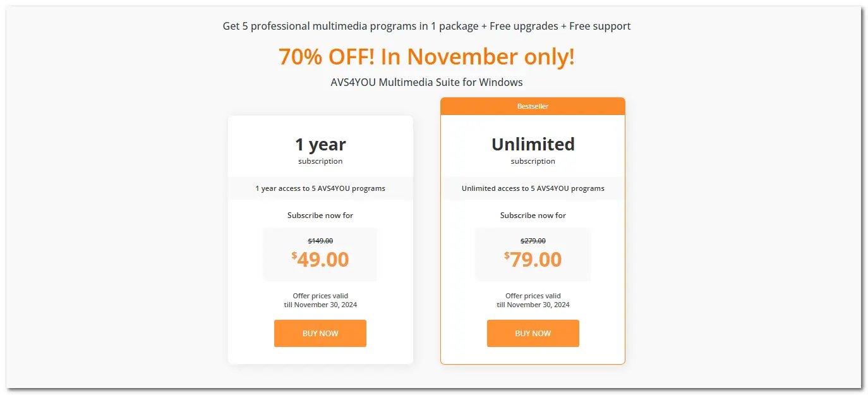Screen dimensions: 868x395
Task: Click "subscription" label under 1 year heading
Action: 320,161
